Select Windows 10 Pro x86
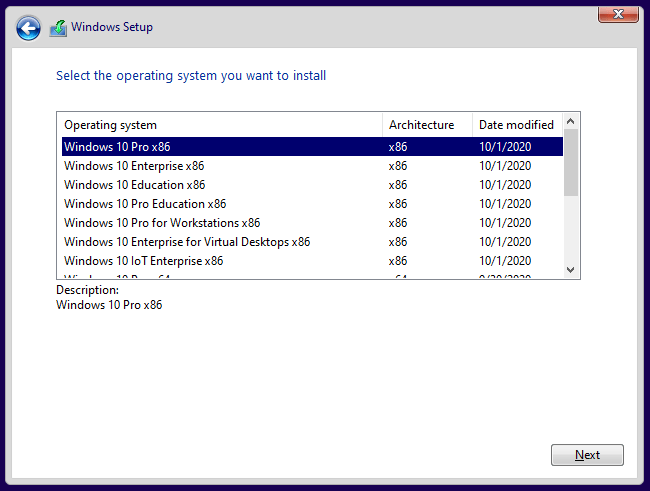Screen dimensions: 650x491 tap(117, 147)
